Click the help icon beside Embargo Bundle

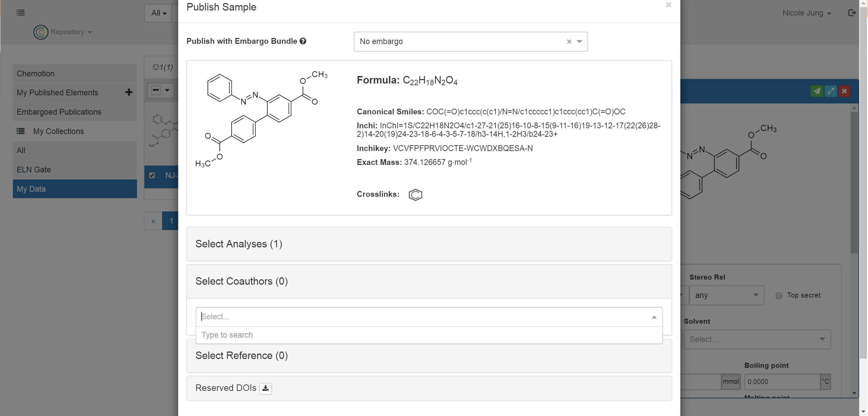pyautogui.click(x=303, y=41)
